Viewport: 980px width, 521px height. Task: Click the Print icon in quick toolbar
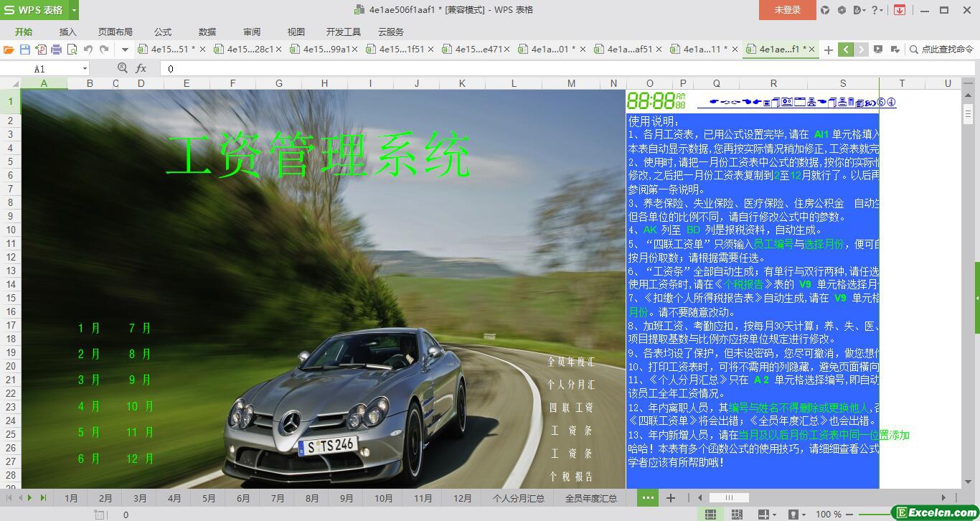(x=56, y=50)
